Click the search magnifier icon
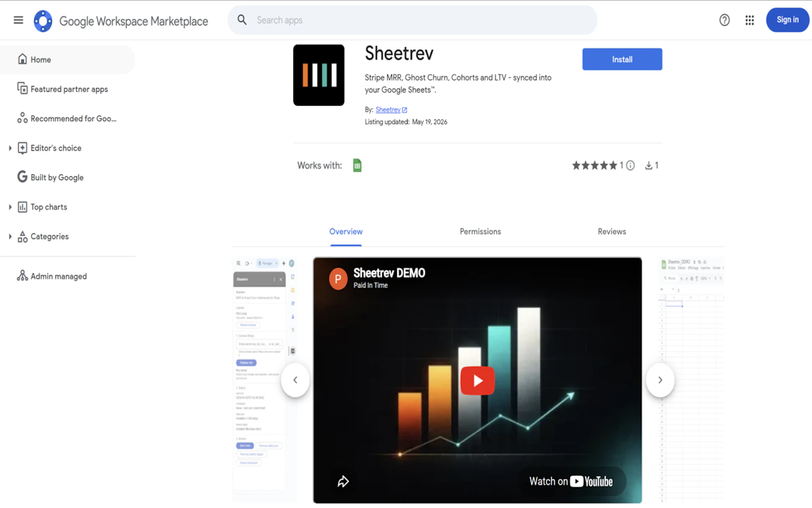The width and height of the screenshot is (812, 508). (242, 20)
